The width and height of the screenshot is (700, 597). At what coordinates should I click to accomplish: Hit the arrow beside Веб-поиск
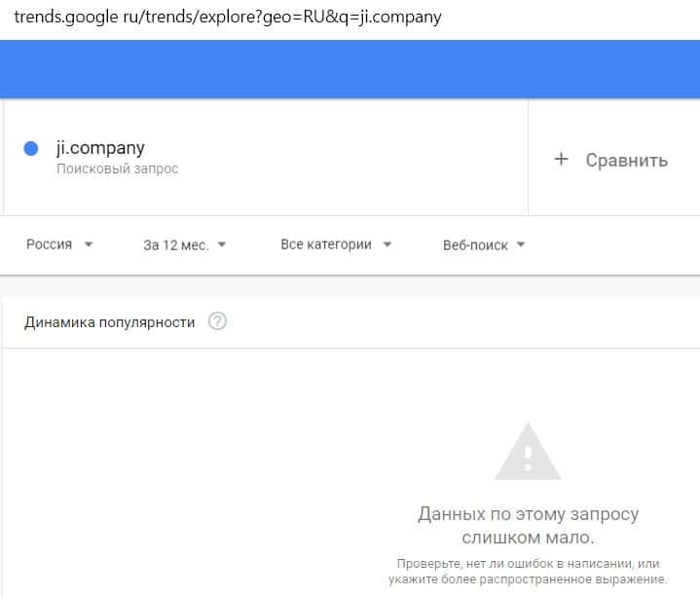click(520, 244)
